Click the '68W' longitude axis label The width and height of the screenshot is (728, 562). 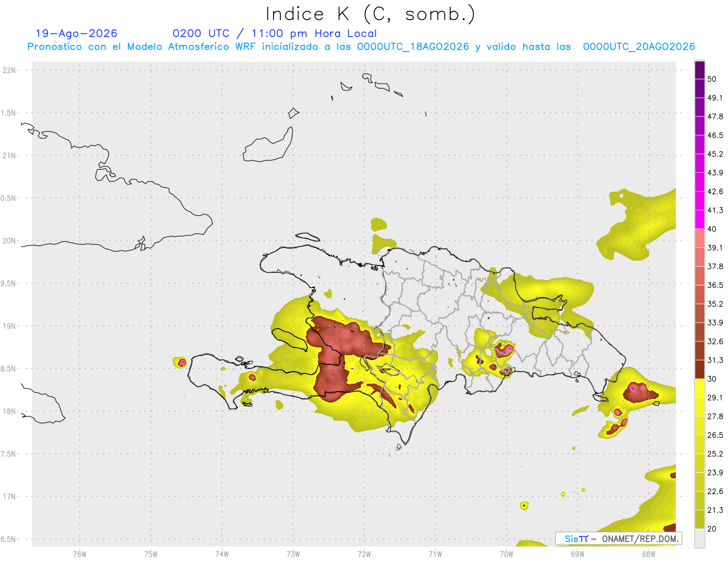pos(648,553)
